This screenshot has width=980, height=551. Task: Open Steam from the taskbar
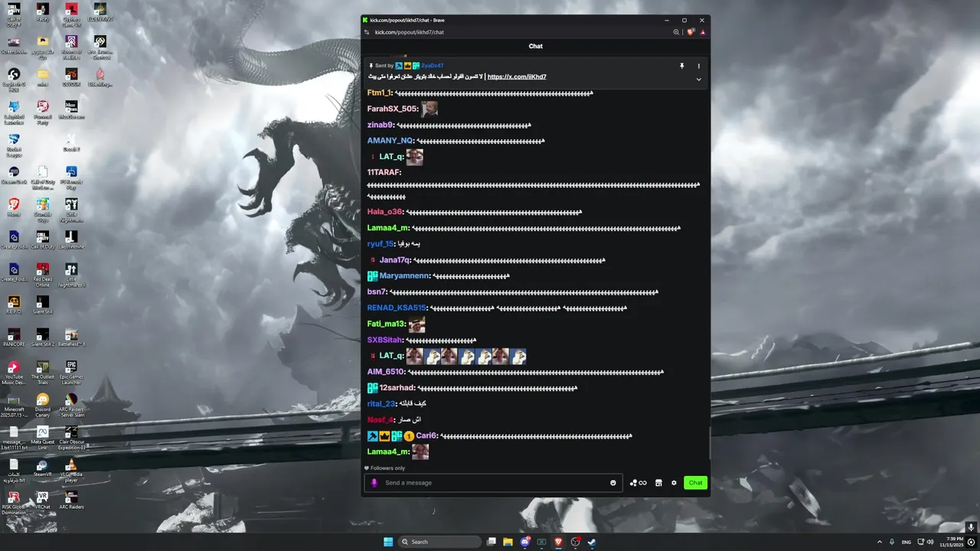(592, 542)
